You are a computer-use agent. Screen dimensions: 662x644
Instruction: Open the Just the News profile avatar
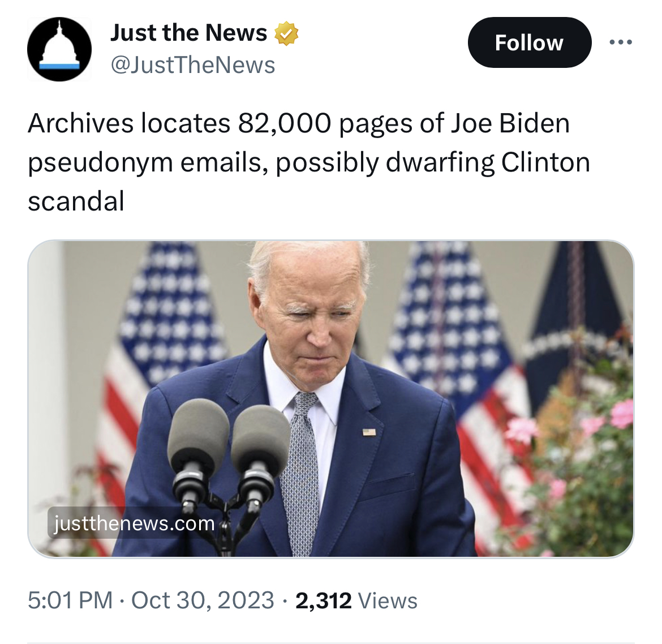(x=59, y=49)
